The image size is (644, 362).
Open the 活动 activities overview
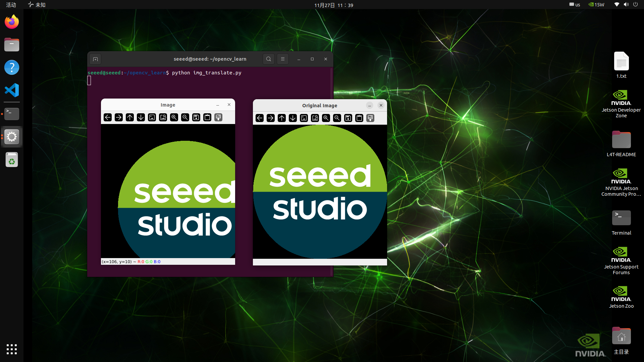pos(11,5)
